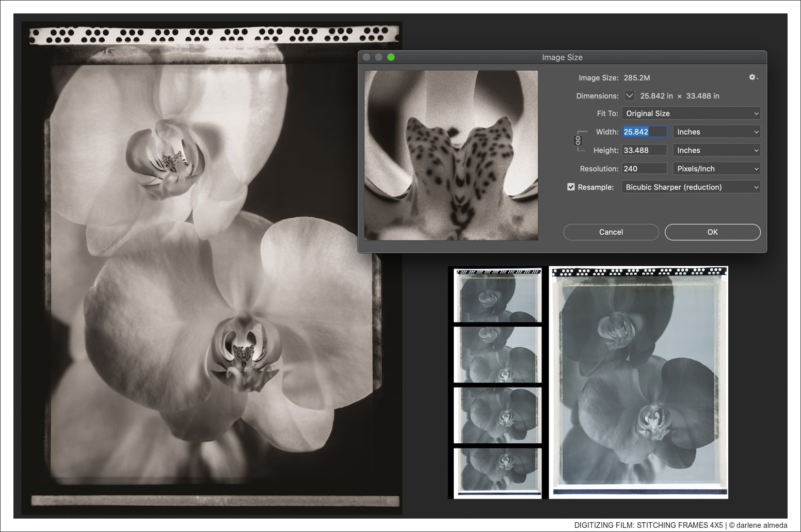The width and height of the screenshot is (801, 532).
Task: Click into the Height field showing 33.488
Action: click(x=645, y=150)
